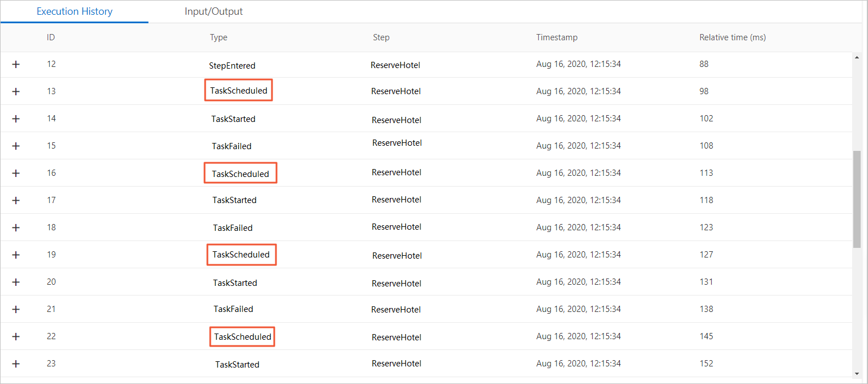Screen dimensions: 868x384
Task: Click the scrollbar down arrow
Action: (857, 373)
